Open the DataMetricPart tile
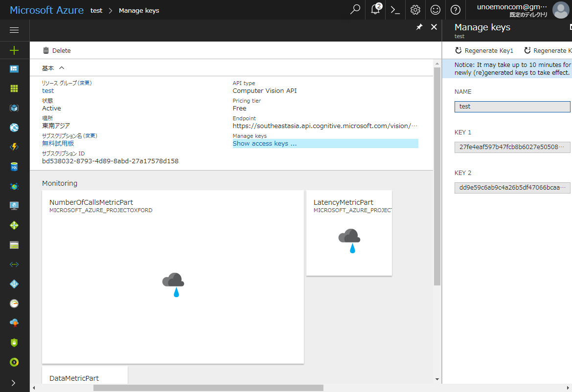Screen dimensions: 572x392 pos(85,375)
